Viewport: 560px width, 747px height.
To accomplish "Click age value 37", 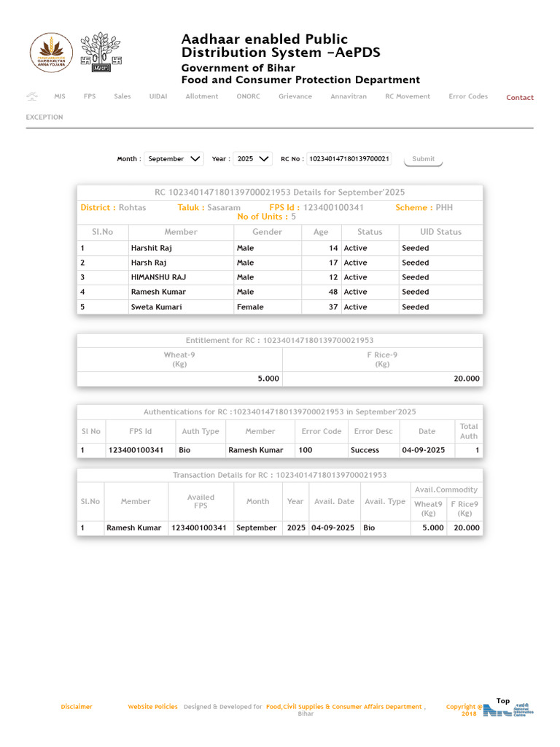I will coord(333,307).
